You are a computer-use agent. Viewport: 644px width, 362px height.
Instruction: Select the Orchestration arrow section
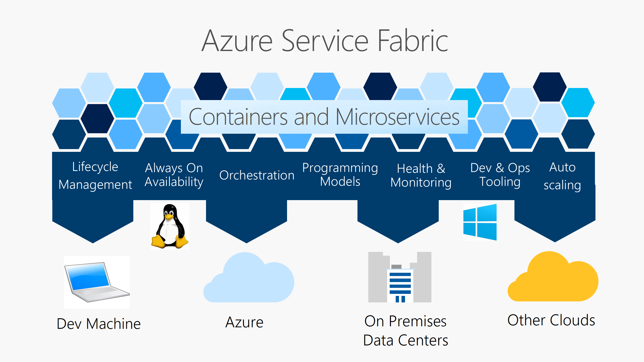pos(248,186)
